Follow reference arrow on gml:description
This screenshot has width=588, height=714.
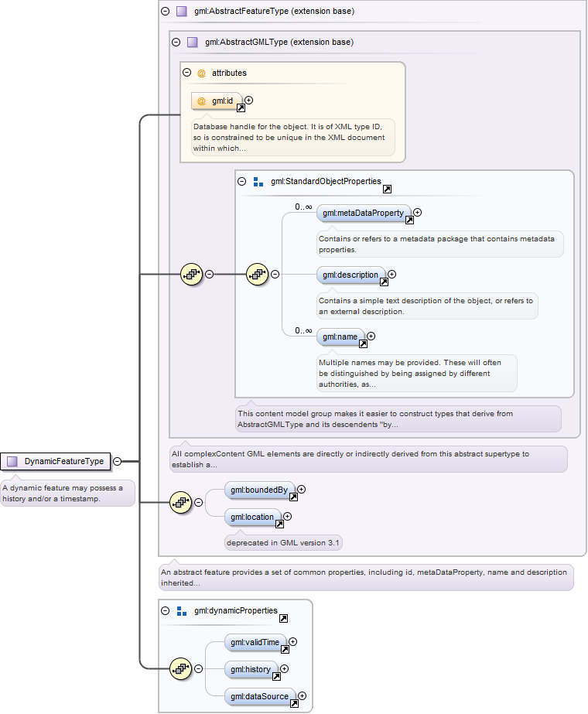[x=384, y=282]
